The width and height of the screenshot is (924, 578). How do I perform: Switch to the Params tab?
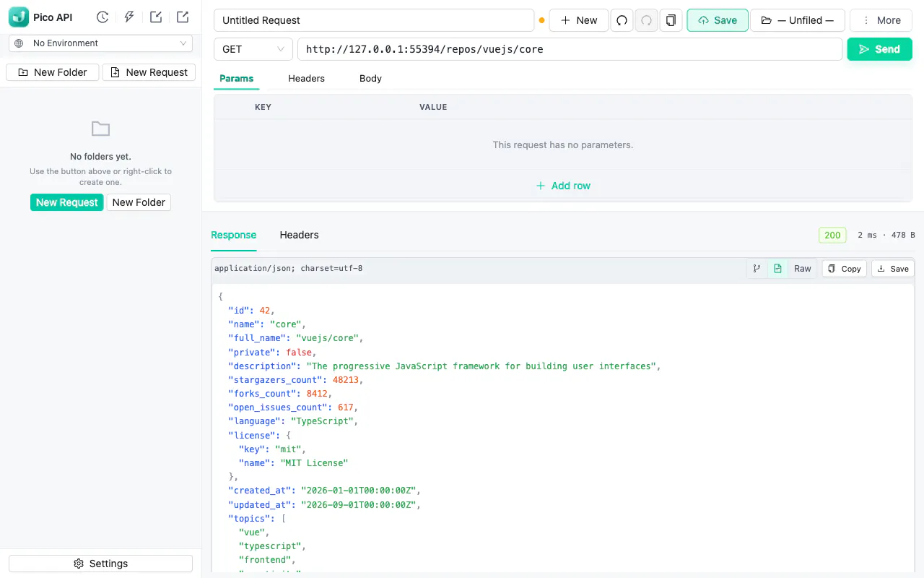pyautogui.click(x=237, y=78)
